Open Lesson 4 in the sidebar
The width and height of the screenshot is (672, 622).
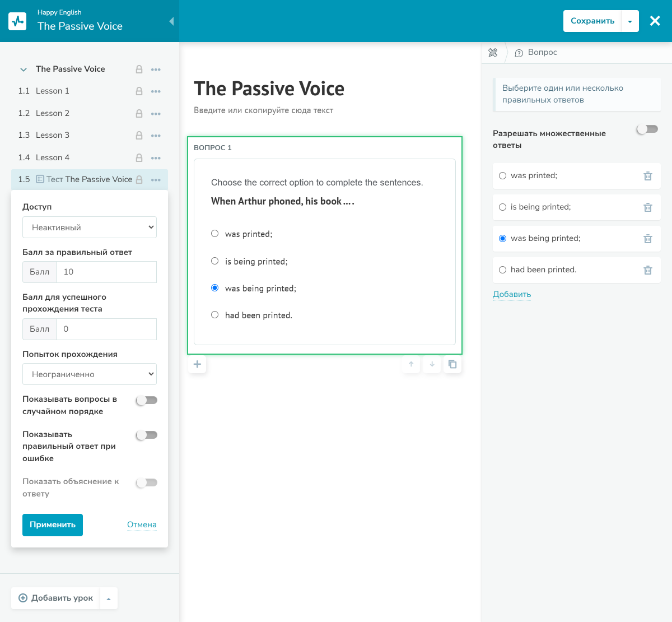[x=53, y=157]
